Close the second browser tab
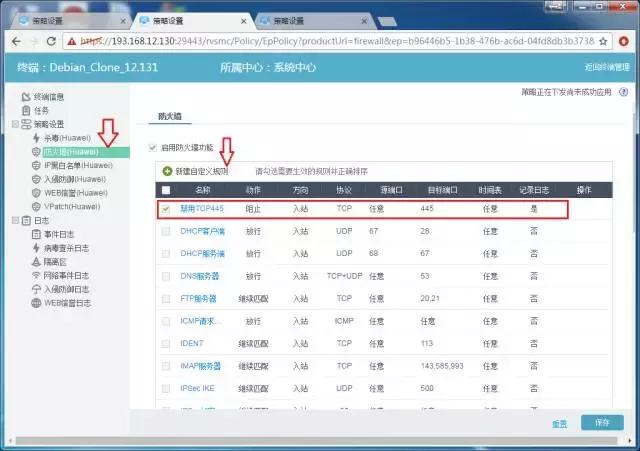Viewport: 640px width, 451px height. tap(244, 21)
